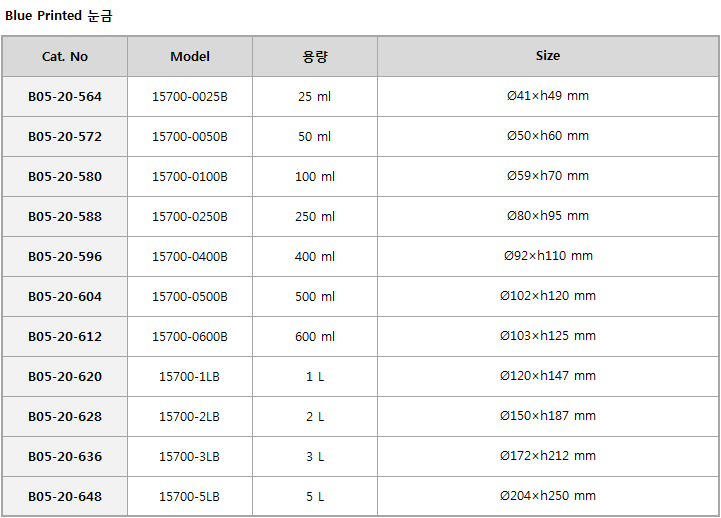This screenshot has width=721, height=518.
Task: Select catalog number B05-20-564
Action: click(65, 97)
